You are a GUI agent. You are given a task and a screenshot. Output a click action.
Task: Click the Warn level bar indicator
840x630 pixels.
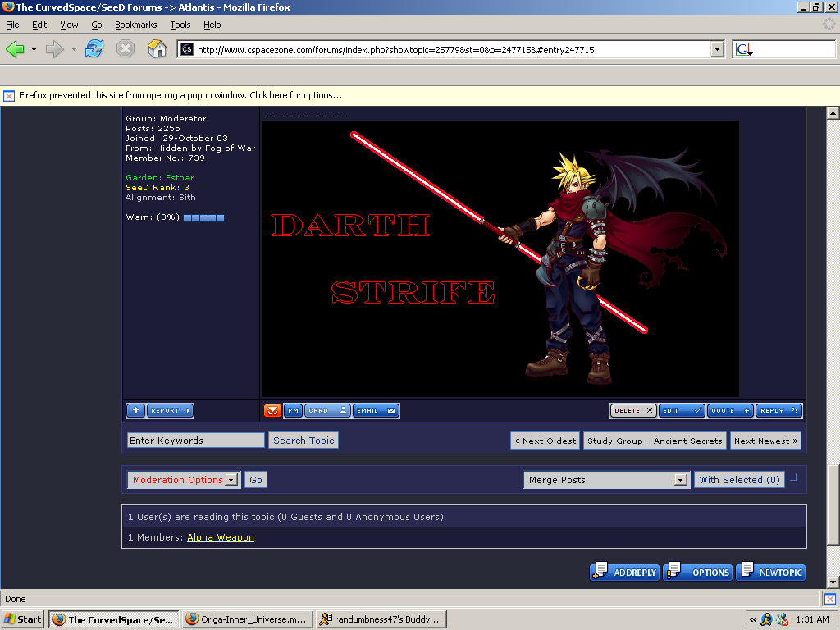tap(203, 218)
